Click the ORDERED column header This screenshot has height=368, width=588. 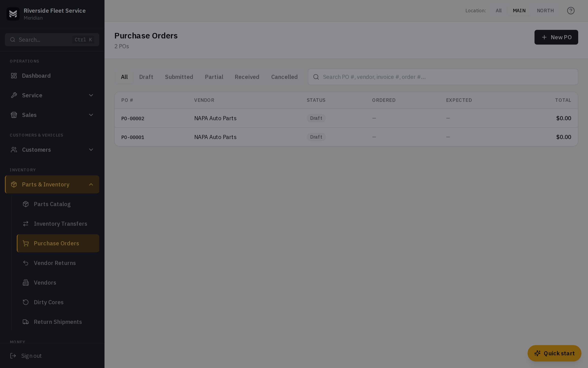[384, 100]
